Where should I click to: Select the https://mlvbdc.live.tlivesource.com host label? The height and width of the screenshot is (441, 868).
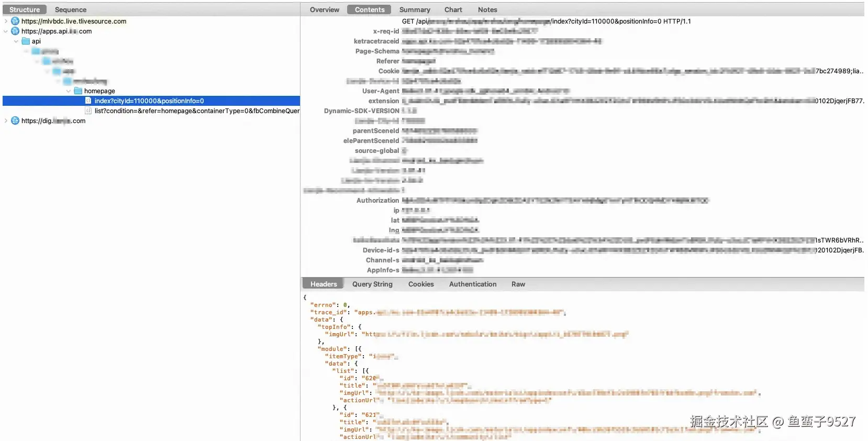(74, 21)
